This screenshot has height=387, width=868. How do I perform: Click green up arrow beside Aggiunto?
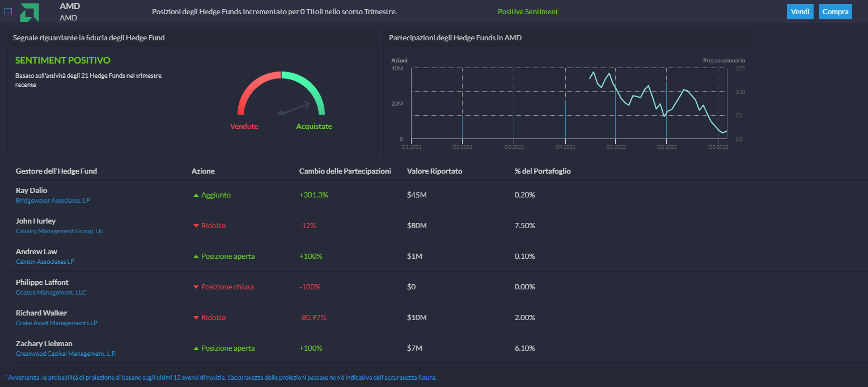pyautogui.click(x=196, y=195)
